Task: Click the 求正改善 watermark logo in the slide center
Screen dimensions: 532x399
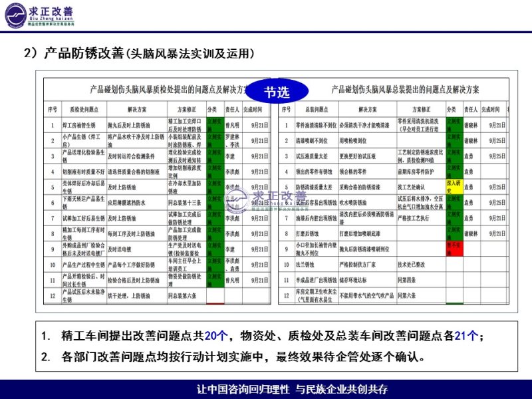Action: (x=265, y=199)
